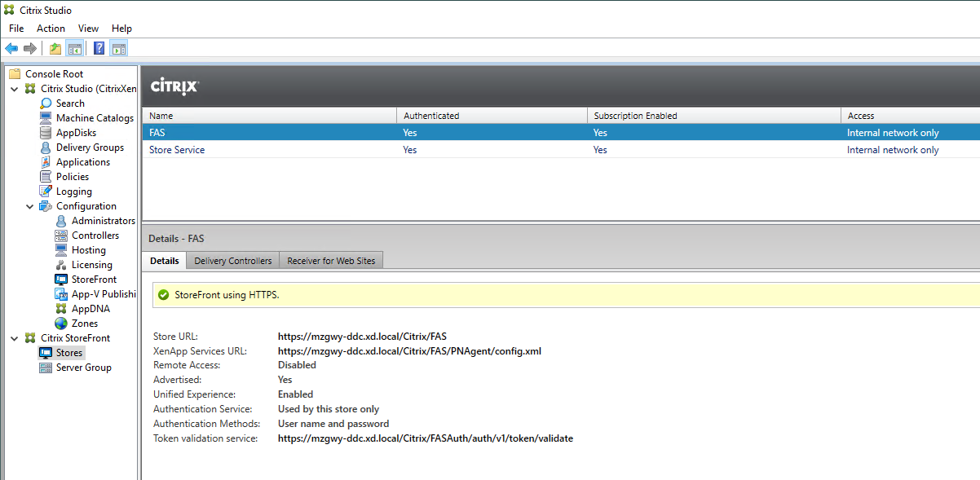The width and height of the screenshot is (980, 480).
Task: Click the Licensing icon in tree
Action: click(x=61, y=265)
